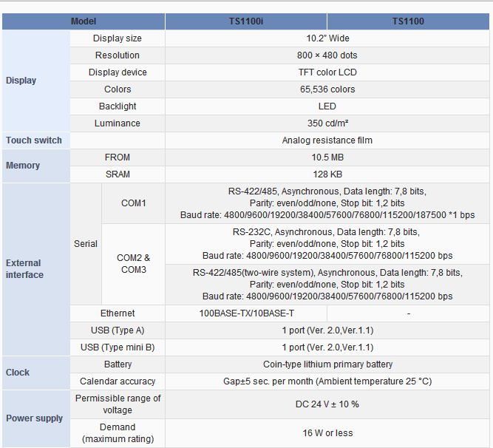Click the TS1100 model column header
Screen dimensions: 493x448
point(408,21)
